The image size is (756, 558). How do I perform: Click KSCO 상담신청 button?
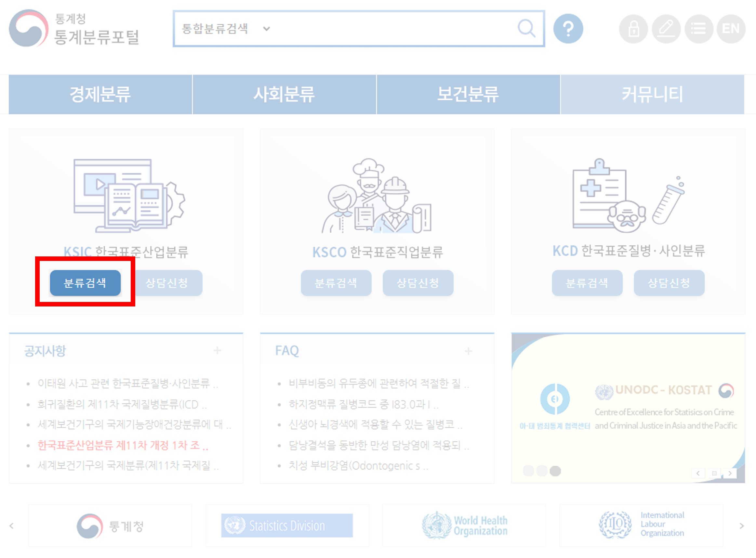click(418, 283)
